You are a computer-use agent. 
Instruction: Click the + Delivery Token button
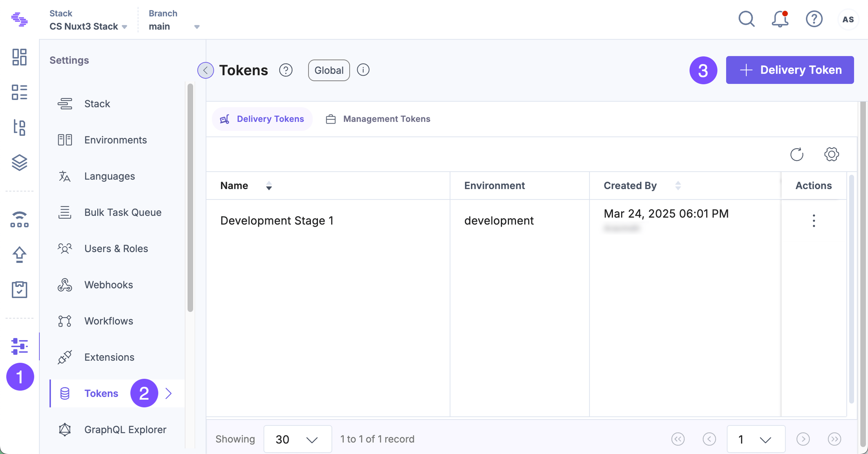[790, 70]
